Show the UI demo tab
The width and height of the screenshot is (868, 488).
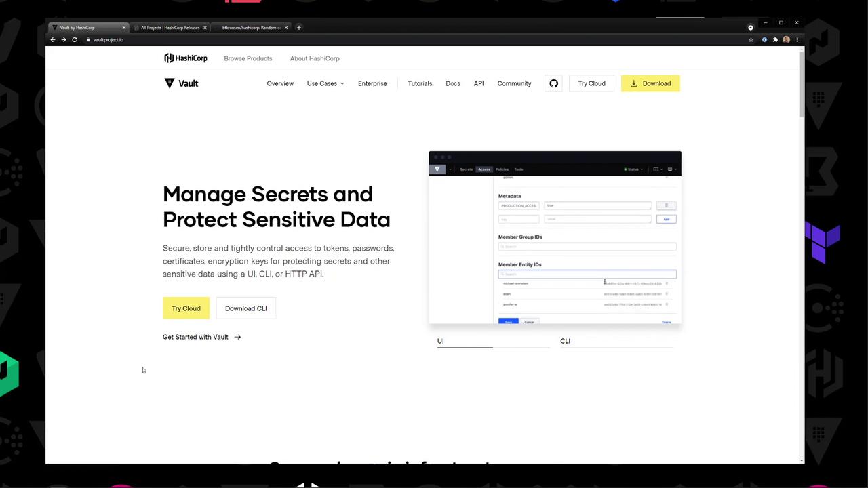[493, 341]
